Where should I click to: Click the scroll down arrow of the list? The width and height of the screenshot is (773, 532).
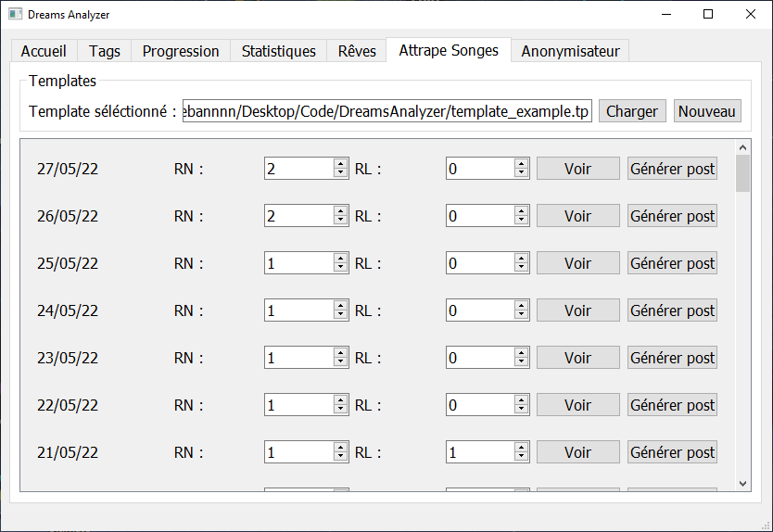pyautogui.click(x=742, y=483)
